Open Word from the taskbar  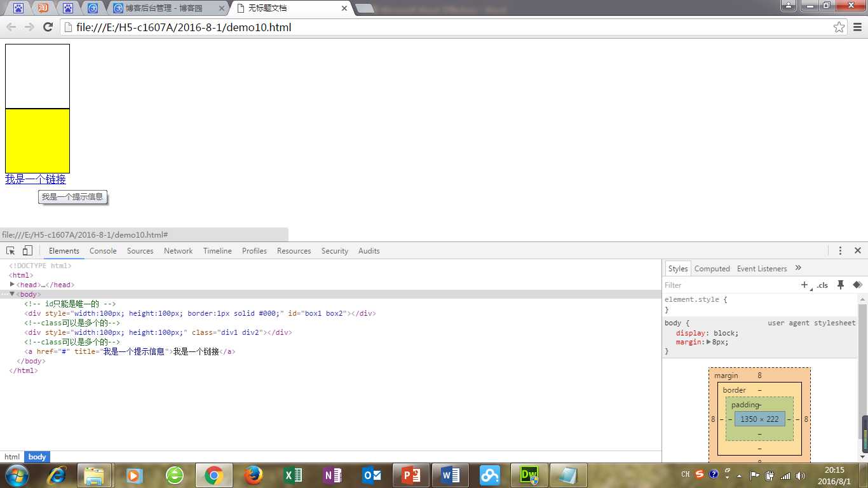click(x=451, y=475)
